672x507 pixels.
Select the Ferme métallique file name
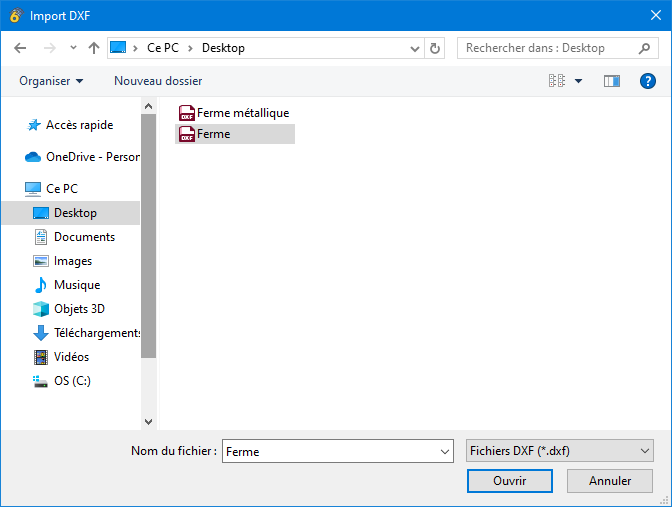click(x=243, y=113)
